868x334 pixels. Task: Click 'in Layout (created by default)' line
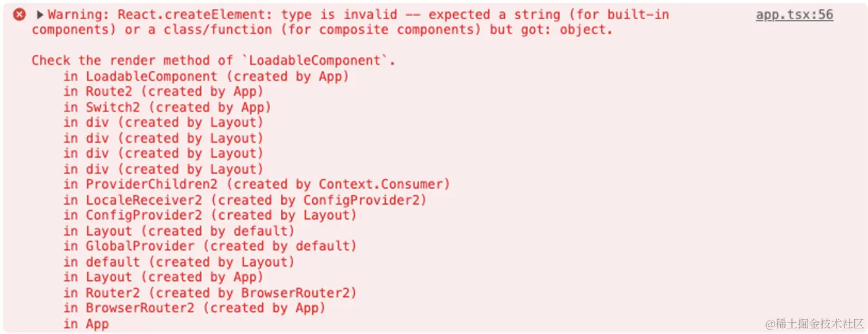pyautogui.click(x=179, y=231)
